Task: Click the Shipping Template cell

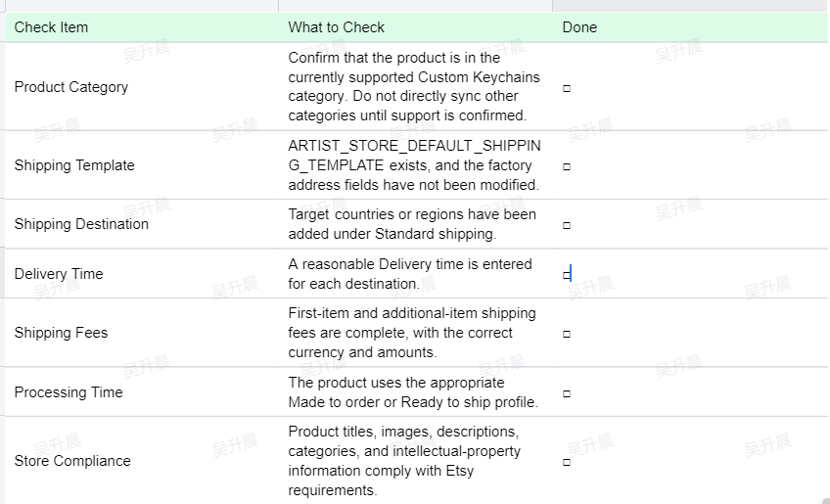Action: click(142, 165)
